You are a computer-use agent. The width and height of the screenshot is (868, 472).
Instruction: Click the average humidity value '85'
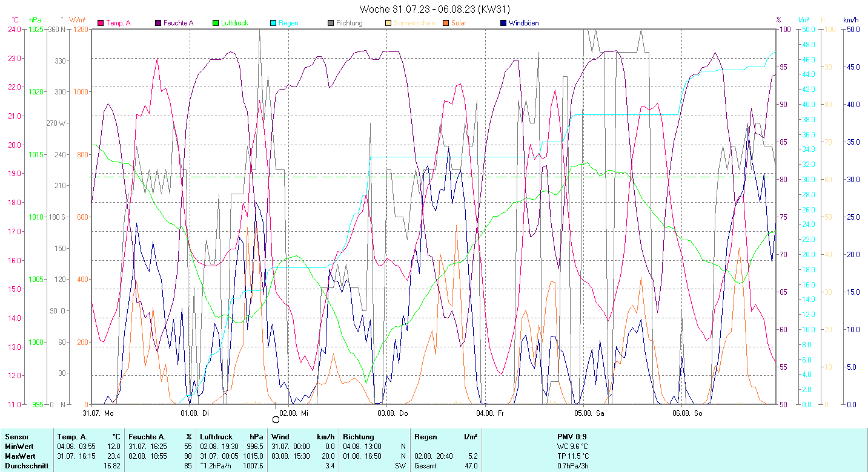coord(188,465)
